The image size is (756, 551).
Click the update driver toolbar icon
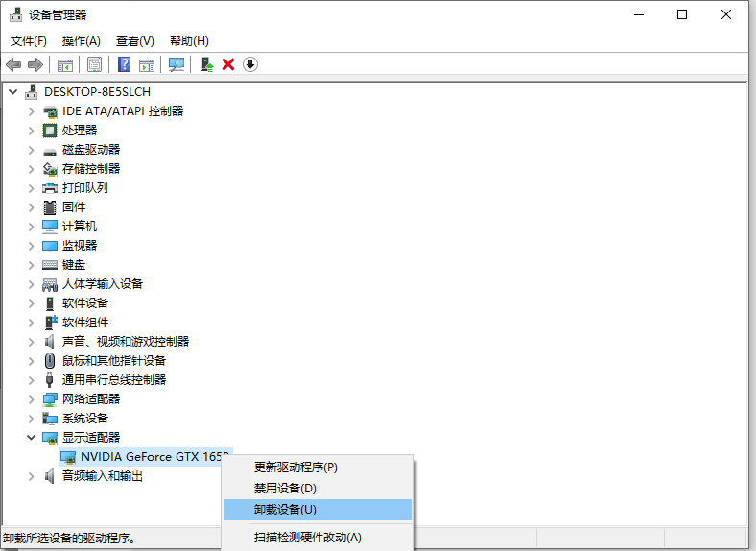click(x=207, y=64)
